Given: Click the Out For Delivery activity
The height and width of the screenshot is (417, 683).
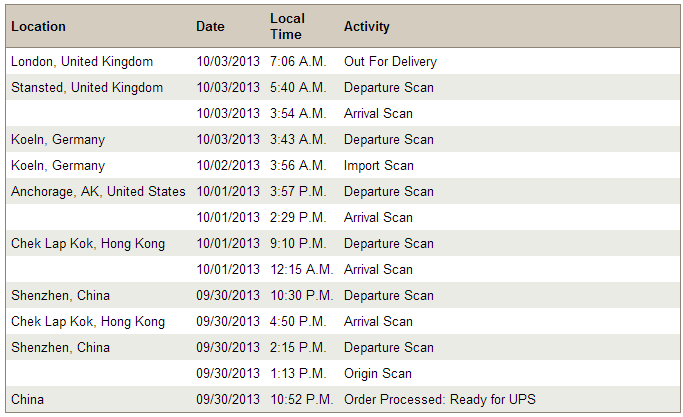Looking at the screenshot, I should tap(390, 62).
